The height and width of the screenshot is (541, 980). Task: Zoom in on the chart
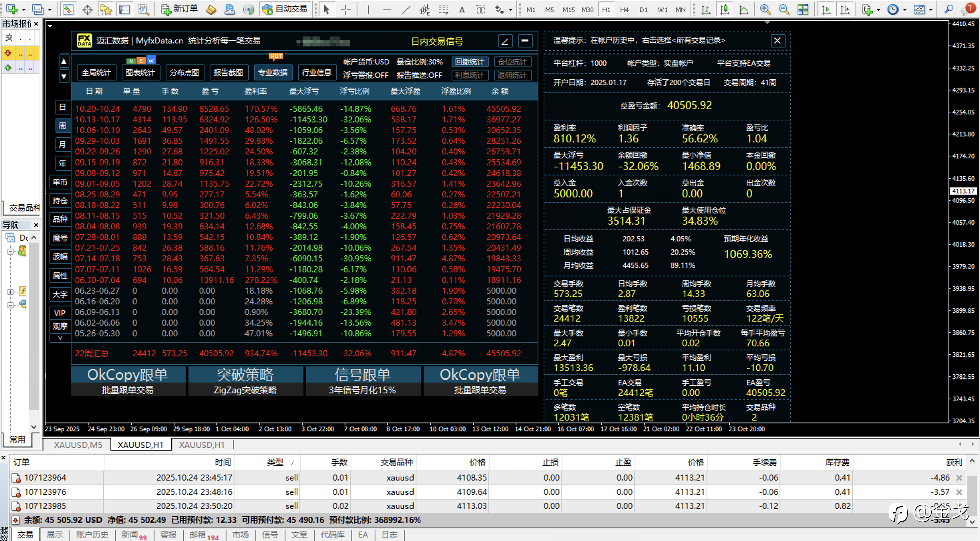[x=765, y=9]
